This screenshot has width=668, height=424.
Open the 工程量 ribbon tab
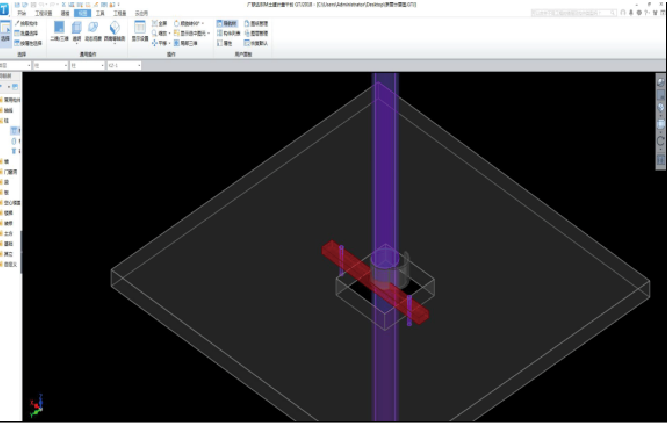pos(120,13)
